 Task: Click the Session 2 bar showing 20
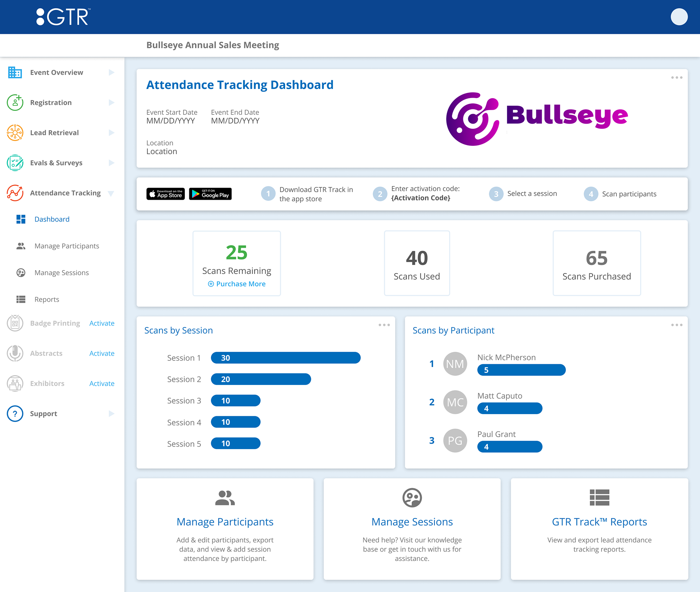point(261,379)
